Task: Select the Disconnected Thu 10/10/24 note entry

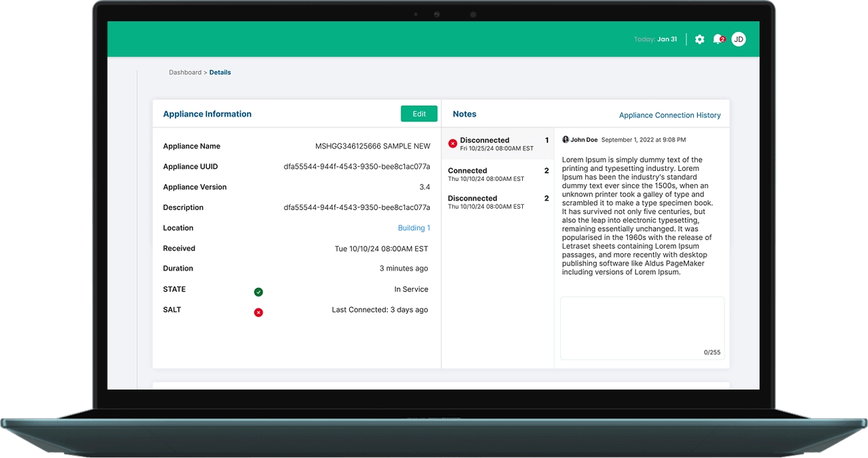Action: (498, 202)
